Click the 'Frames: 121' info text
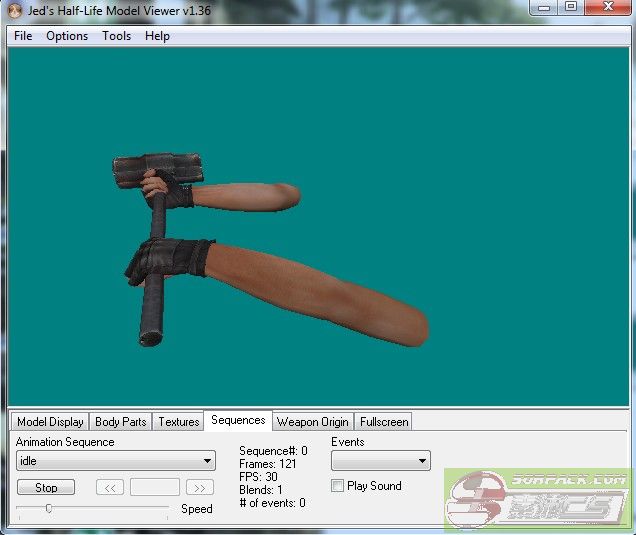Screen dimensions: 636x535 pyautogui.click(x=267, y=464)
